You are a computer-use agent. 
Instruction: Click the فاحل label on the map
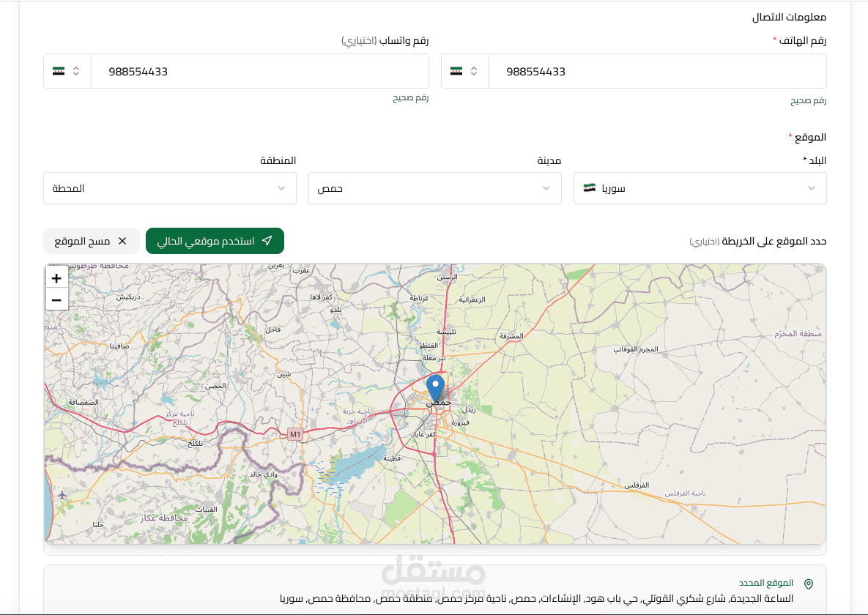pyautogui.click(x=272, y=329)
